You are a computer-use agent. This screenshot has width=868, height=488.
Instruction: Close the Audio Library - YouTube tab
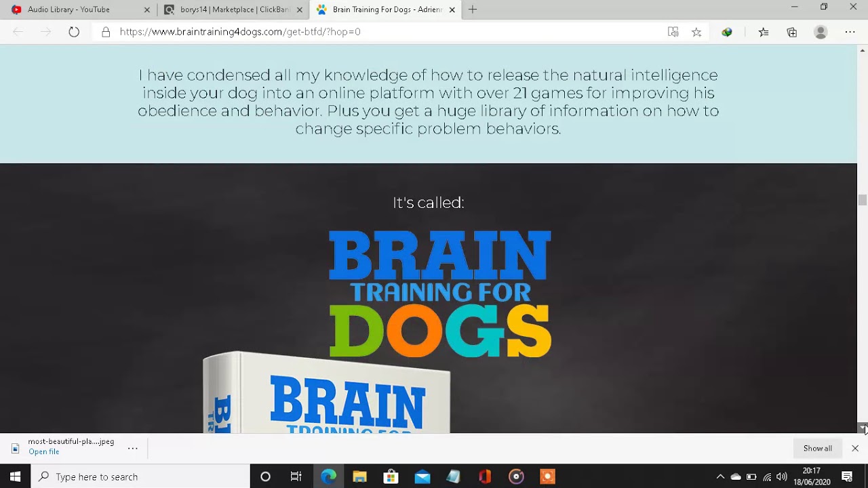pos(146,9)
